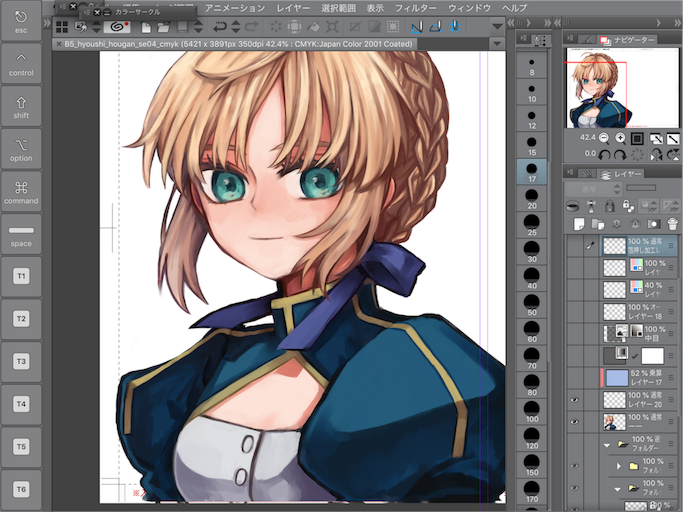
Task: Click the stepper arrows between undo and redo
Action: click(x=236, y=27)
